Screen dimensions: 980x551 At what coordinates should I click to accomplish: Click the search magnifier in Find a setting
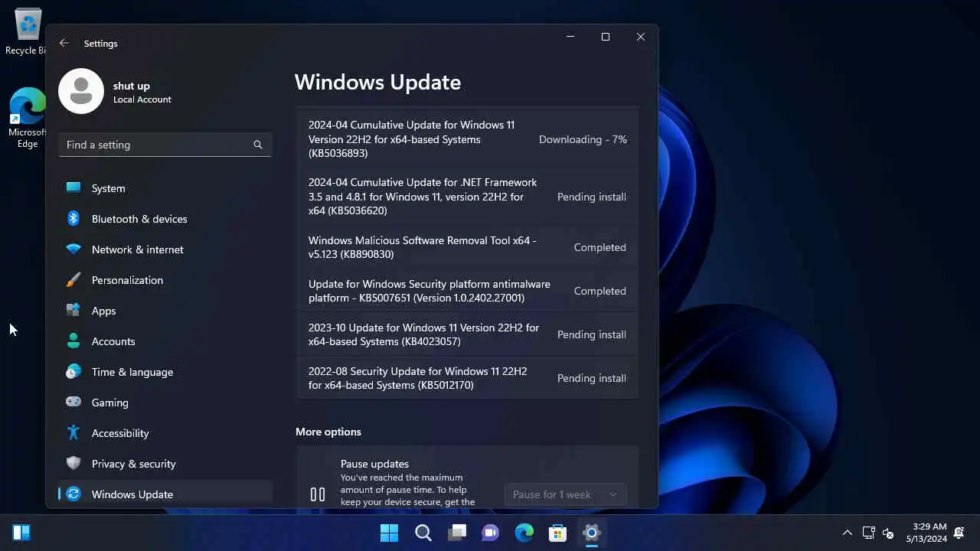coord(258,145)
